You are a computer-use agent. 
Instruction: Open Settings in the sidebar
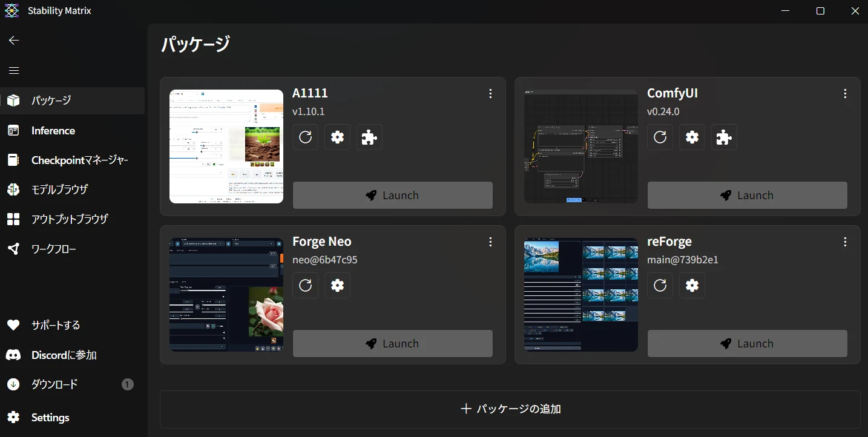pos(73,418)
